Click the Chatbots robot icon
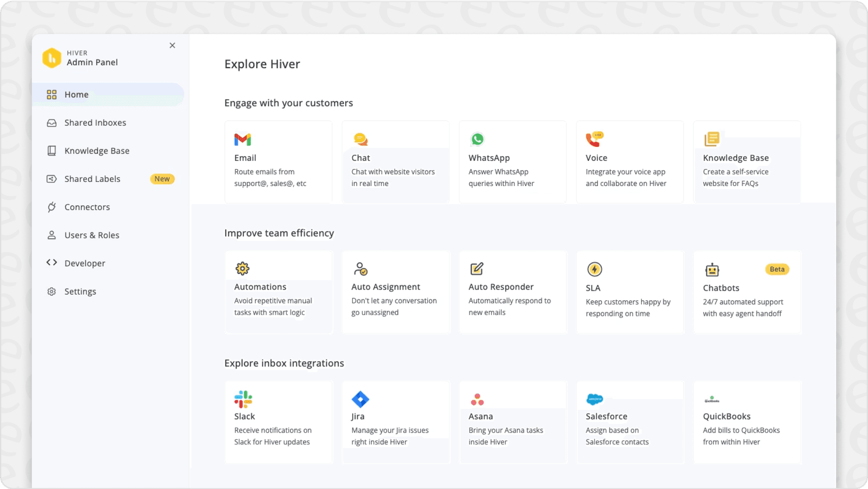 click(x=712, y=270)
